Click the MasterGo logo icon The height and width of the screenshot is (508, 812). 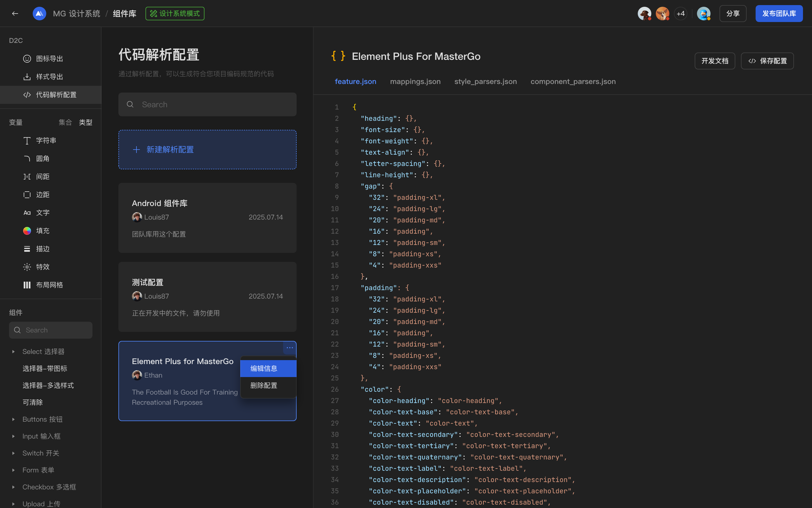click(39, 14)
